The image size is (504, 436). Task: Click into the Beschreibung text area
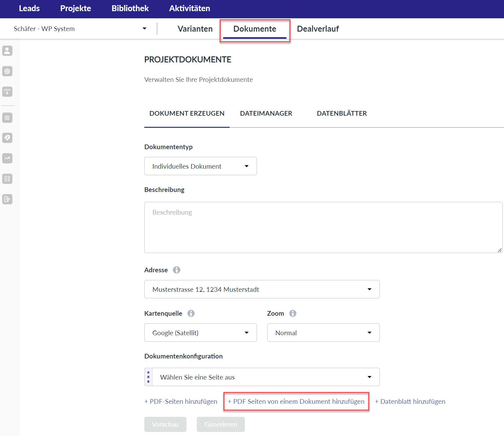pyautogui.click(x=323, y=228)
